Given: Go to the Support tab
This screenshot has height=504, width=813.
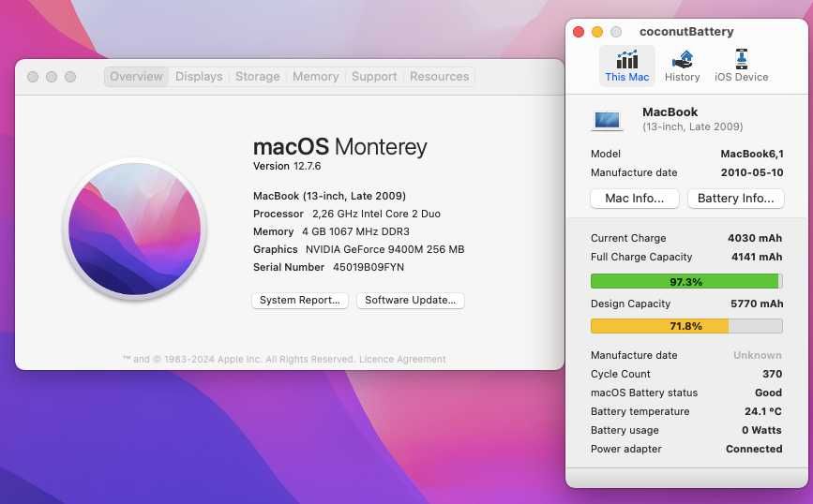Looking at the screenshot, I should [x=374, y=76].
